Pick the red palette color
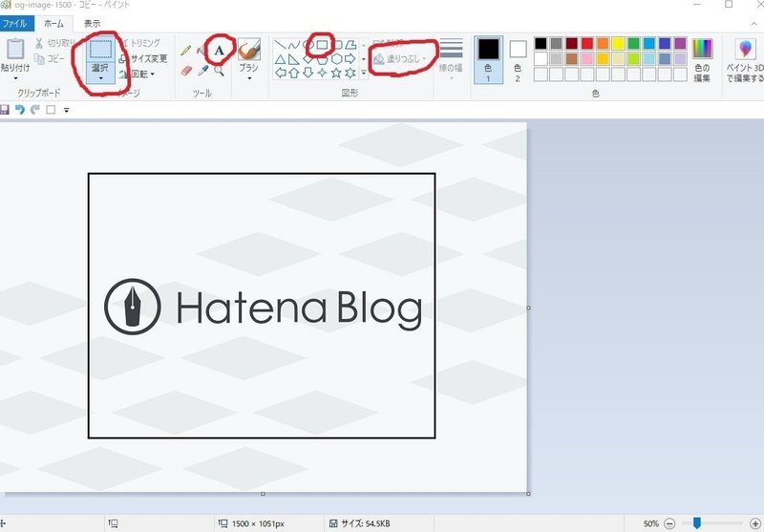This screenshot has width=764, height=532. click(x=586, y=43)
